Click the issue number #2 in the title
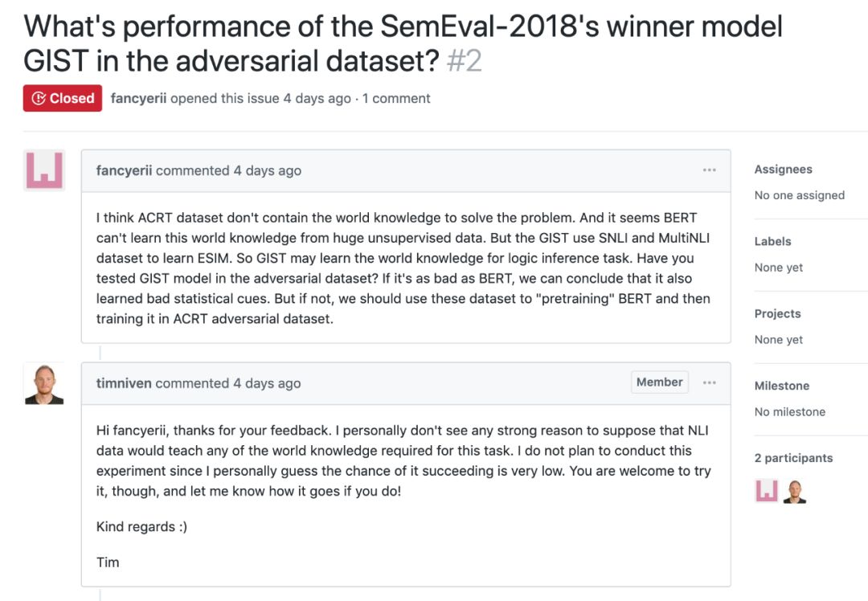Viewport: 868px width, 601px height. click(464, 60)
